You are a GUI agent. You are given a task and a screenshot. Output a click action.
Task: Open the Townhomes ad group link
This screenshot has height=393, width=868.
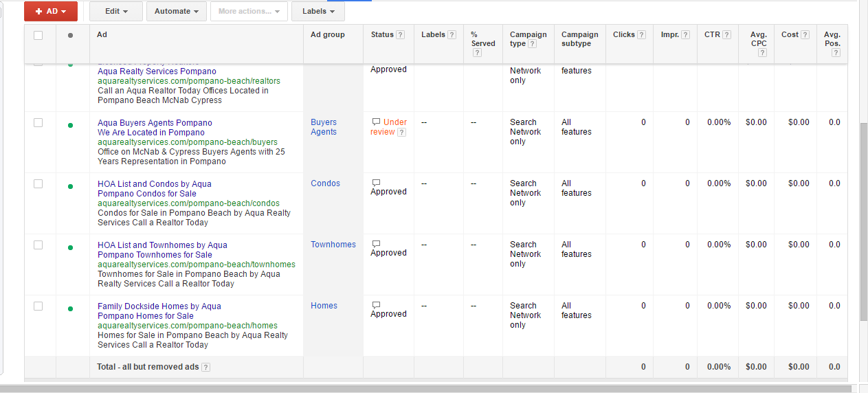333,245
